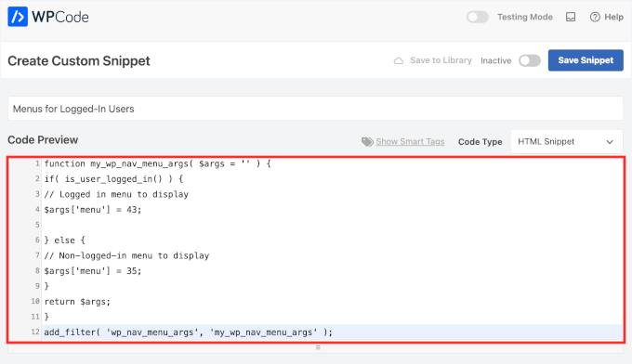The width and height of the screenshot is (632, 364).
Task: Activate the snippet with the Inactive toggle
Action: [x=530, y=60]
